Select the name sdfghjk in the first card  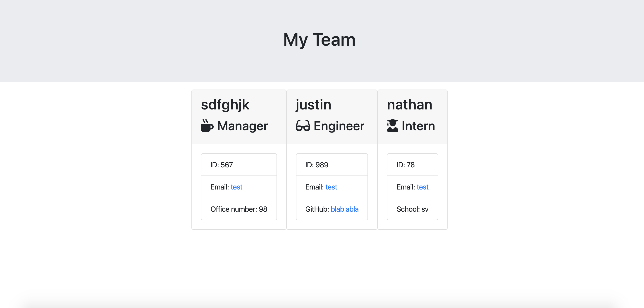(x=226, y=105)
